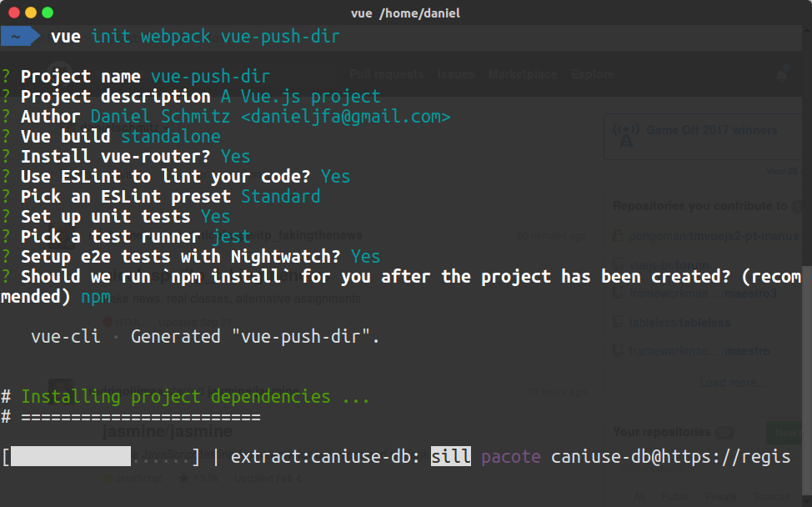The width and height of the screenshot is (812, 507).
Task: Select the Project name value 'vue-push-dir'
Action: click(x=210, y=77)
